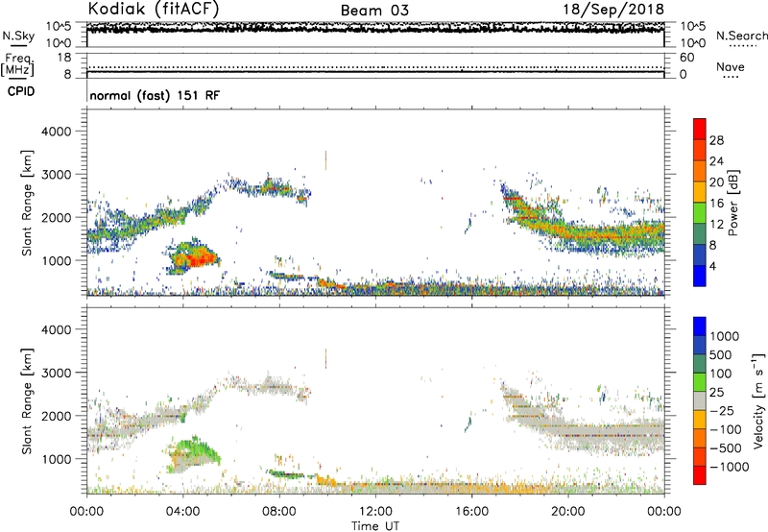
Task: Click the "18" frequency tick label
Action: 64,58
